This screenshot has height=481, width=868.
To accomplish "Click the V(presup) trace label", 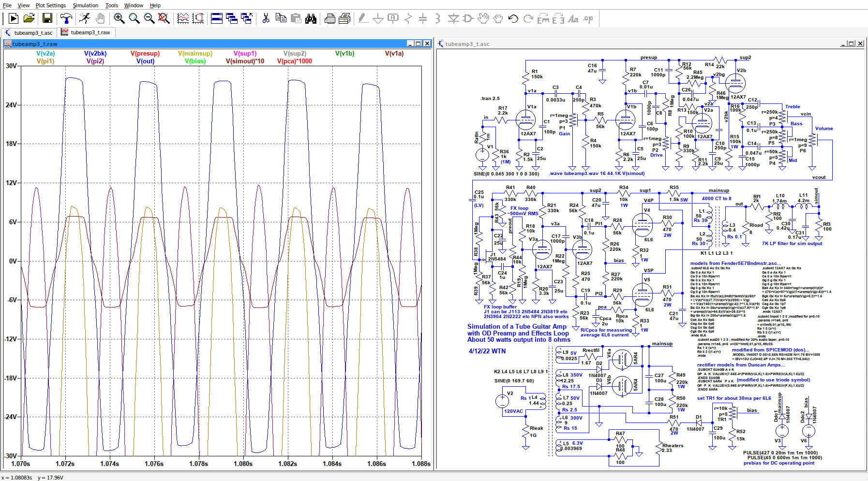I will [x=145, y=54].
